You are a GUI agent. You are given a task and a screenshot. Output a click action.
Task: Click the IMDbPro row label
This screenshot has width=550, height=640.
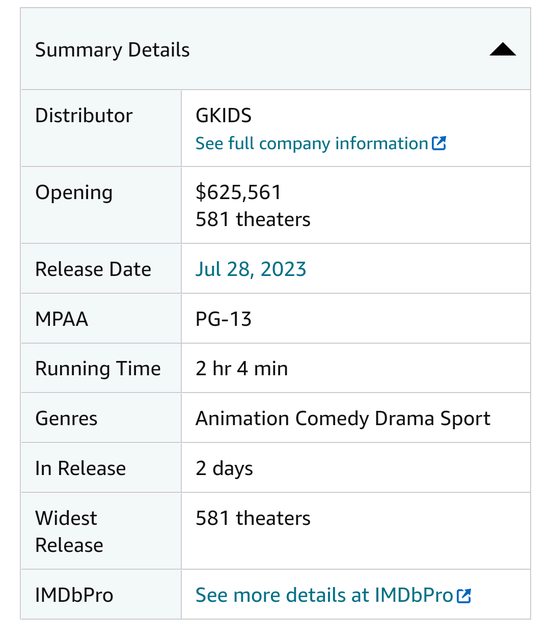tap(74, 595)
